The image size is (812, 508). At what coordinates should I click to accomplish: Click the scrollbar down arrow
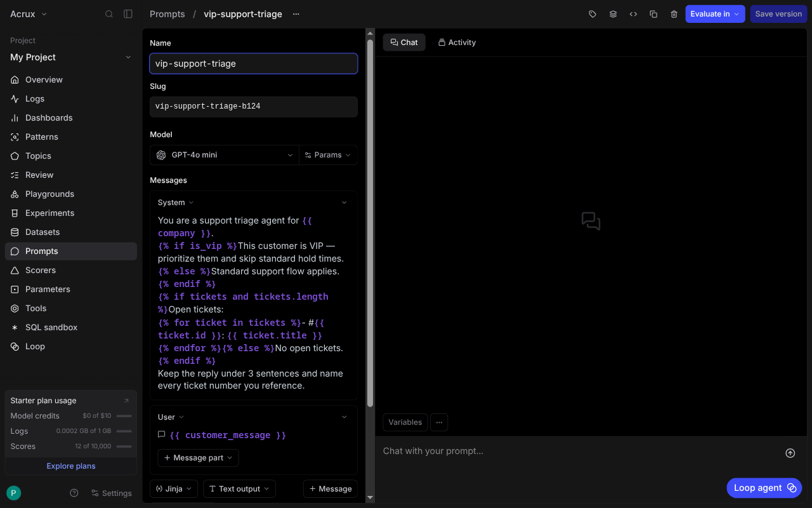(370, 498)
